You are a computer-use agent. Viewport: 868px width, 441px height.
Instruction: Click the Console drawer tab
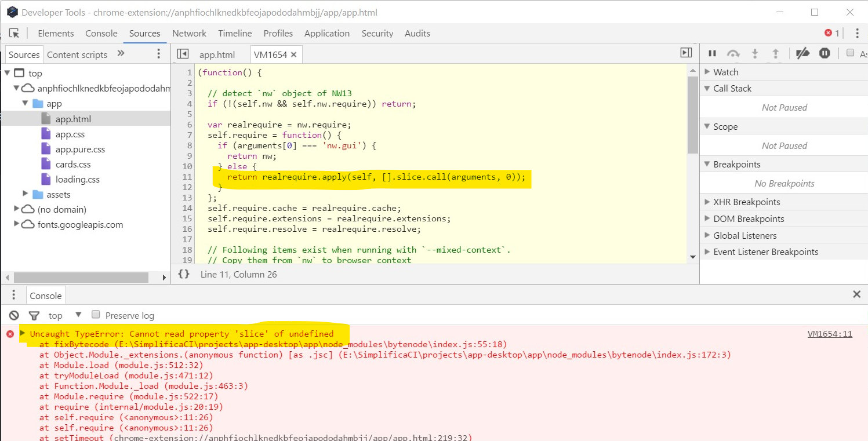[x=45, y=296]
